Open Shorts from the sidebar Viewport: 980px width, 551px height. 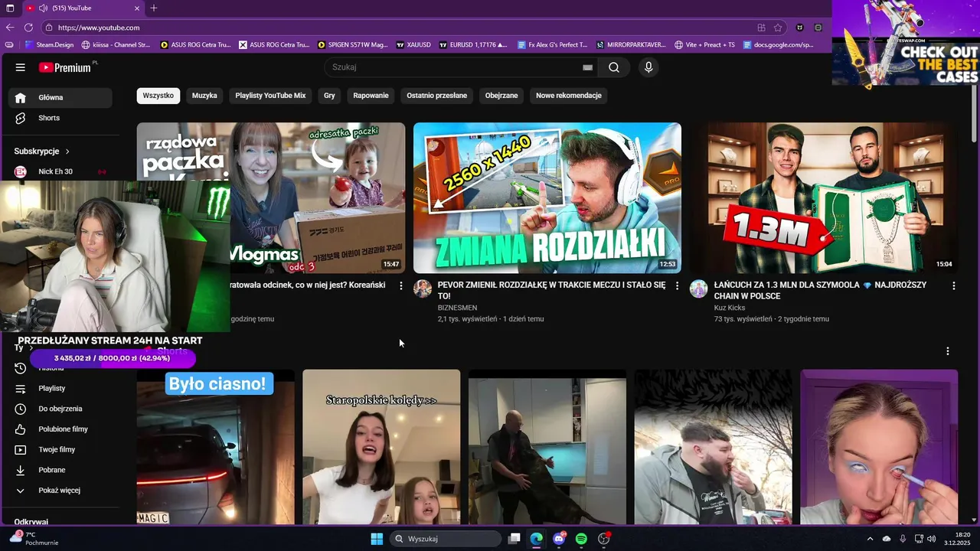click(x=60, y=118)
